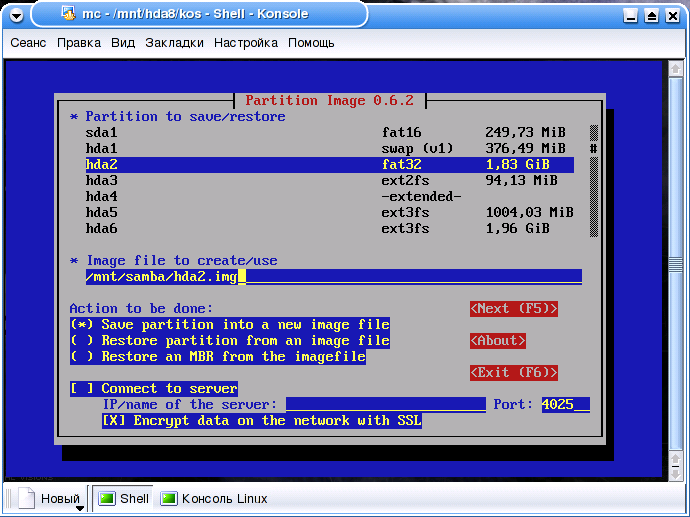
Task: Select partition hda6 ext3fs row
Action: pos(329,228)
